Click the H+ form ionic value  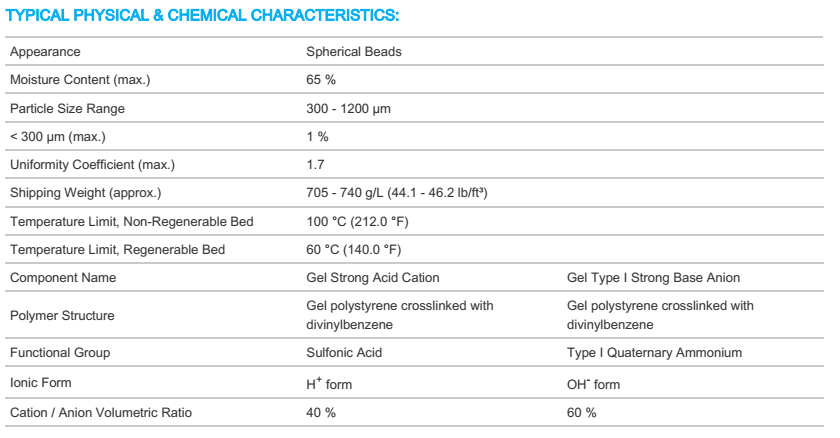pos(329,383)
